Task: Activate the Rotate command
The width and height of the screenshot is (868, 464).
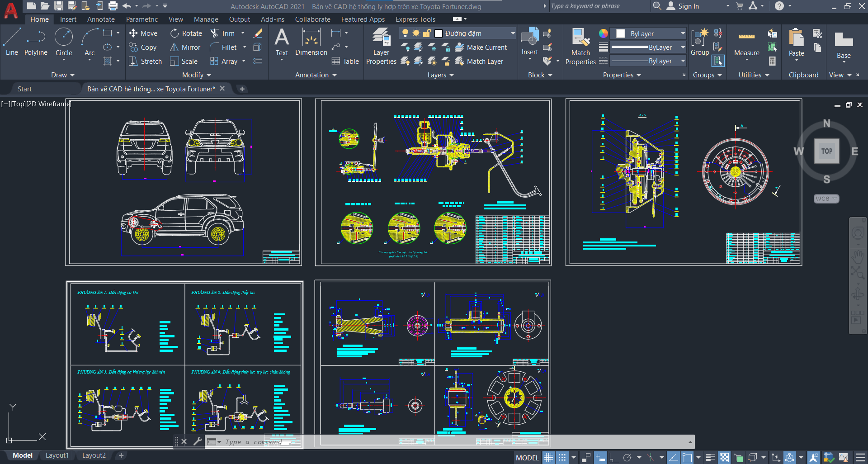Action: [186, 33]
